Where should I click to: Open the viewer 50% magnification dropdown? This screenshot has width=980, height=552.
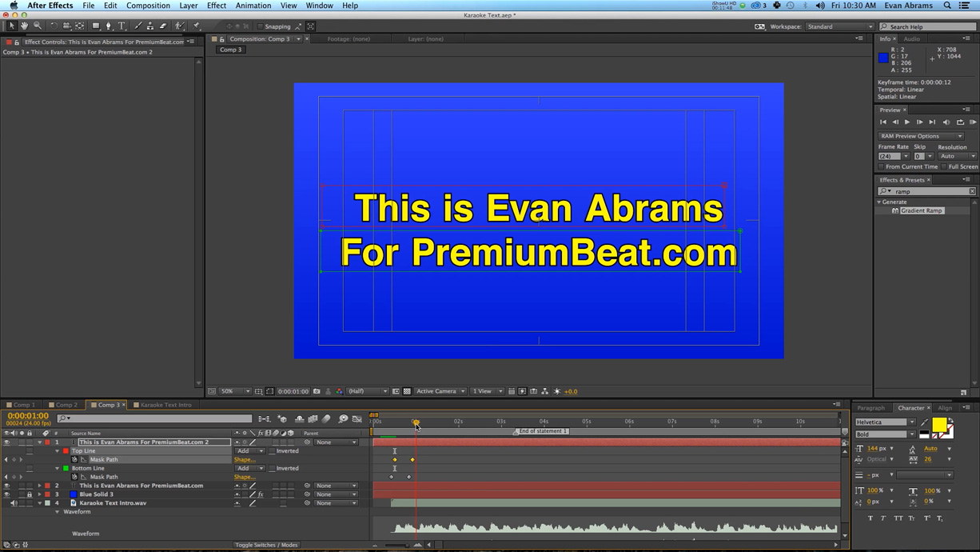coord(236,391)
